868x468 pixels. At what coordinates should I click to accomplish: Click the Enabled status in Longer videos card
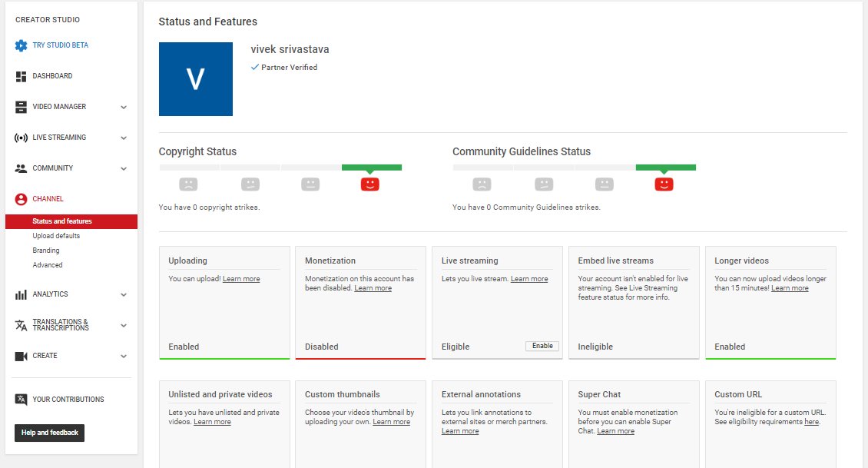pos(730,347)
